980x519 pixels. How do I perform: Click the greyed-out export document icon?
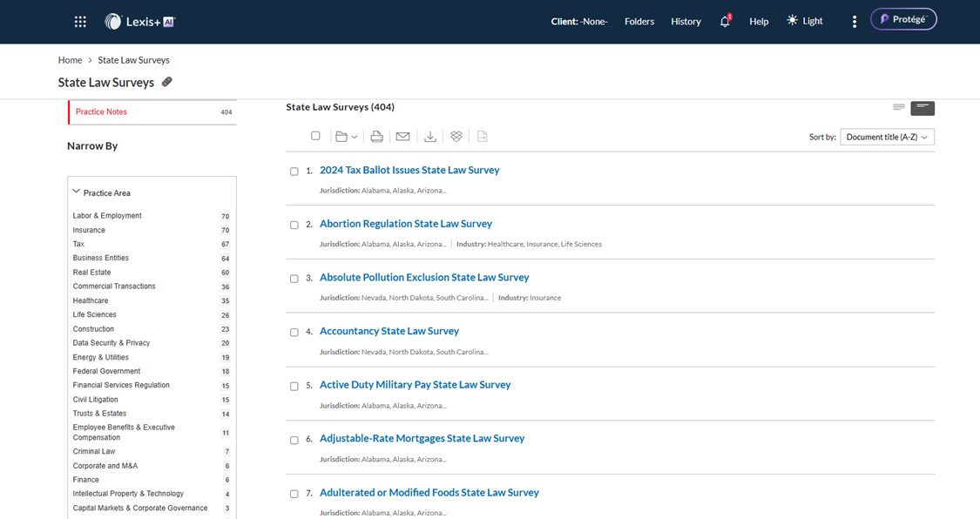pos(482,137)
